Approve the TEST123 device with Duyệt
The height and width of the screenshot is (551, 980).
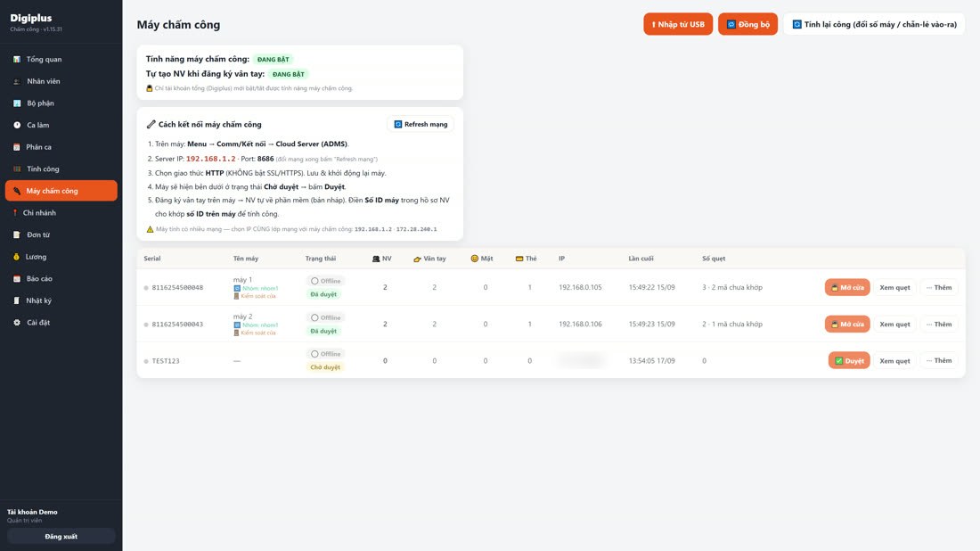(x=849, y=360)
